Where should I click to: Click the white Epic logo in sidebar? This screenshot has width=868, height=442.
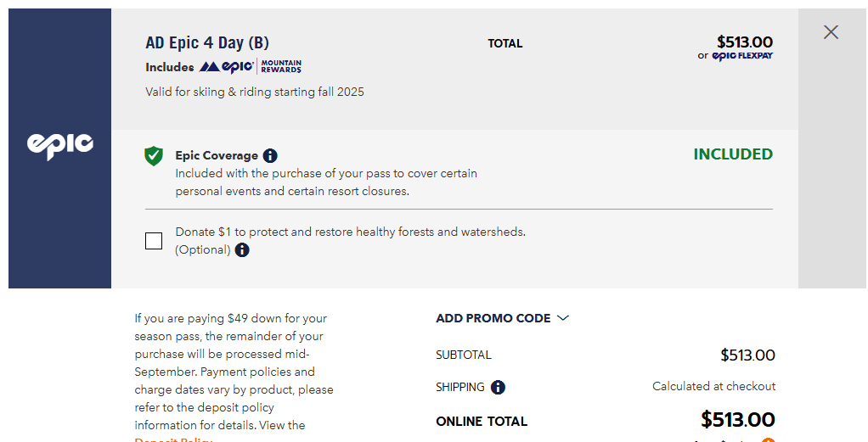click(59, 146)
